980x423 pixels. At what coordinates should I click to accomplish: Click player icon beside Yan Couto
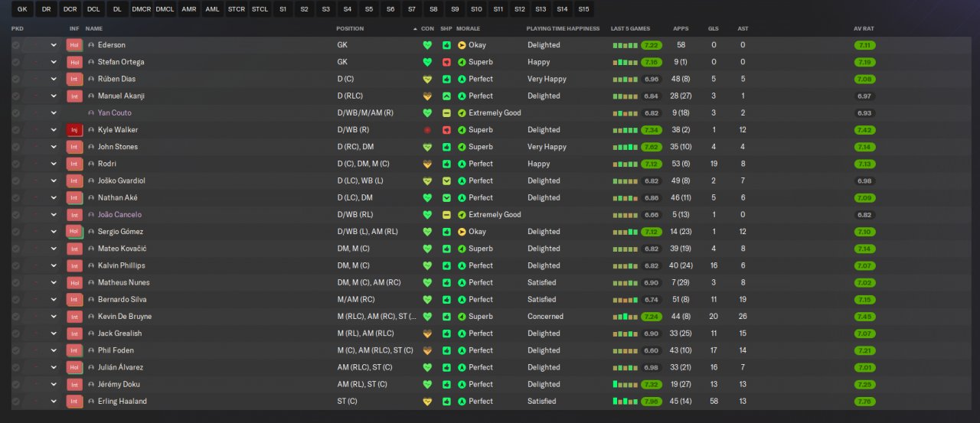[91, 113]
